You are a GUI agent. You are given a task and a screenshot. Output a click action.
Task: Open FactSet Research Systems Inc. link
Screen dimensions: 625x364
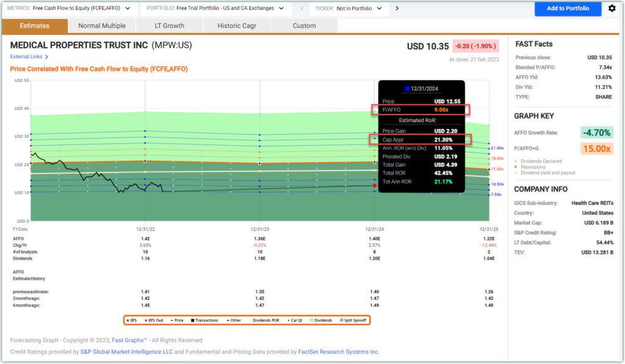coord(338,352)
